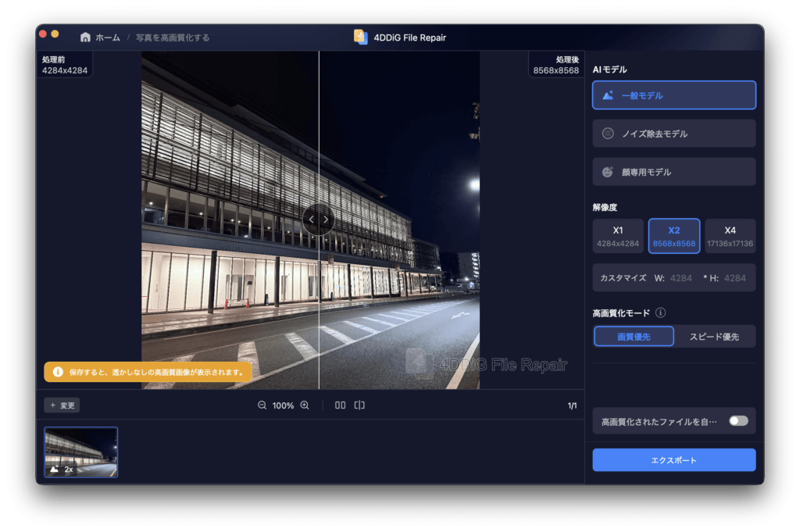Click the face model icon
Viewport: 800px width, 532px height.
tap(608, 172)
